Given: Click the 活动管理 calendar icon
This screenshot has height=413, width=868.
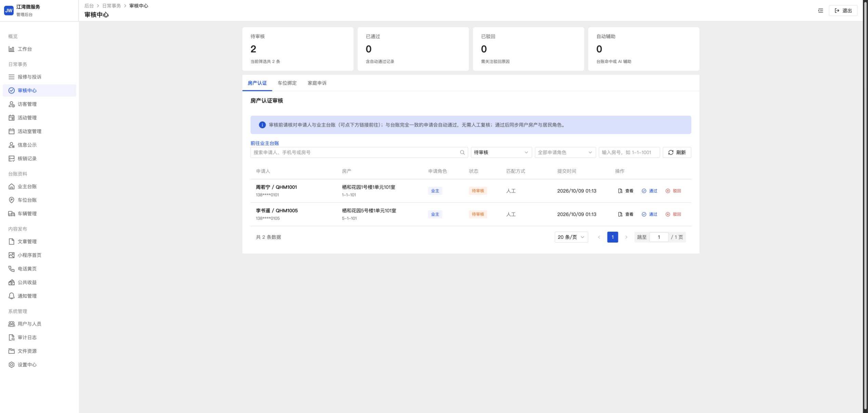Looking at the screenshot, I should (x=11, y=118).
